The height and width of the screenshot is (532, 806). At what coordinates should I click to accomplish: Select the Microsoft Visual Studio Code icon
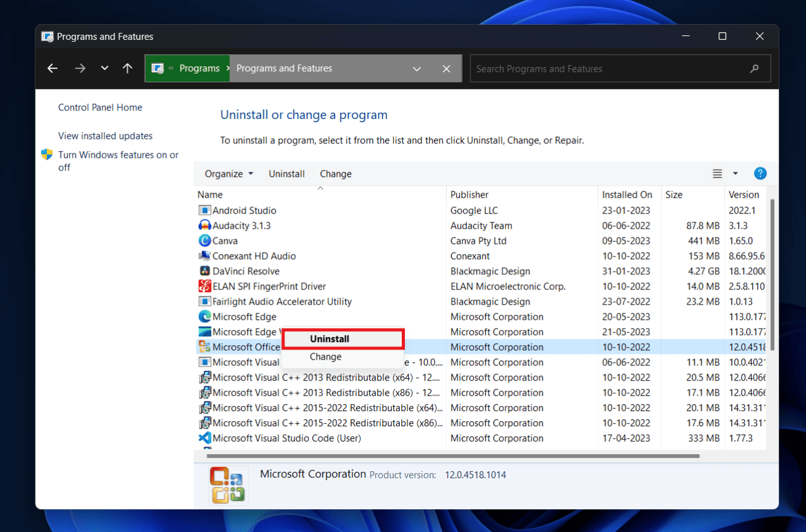pos(204,438)
